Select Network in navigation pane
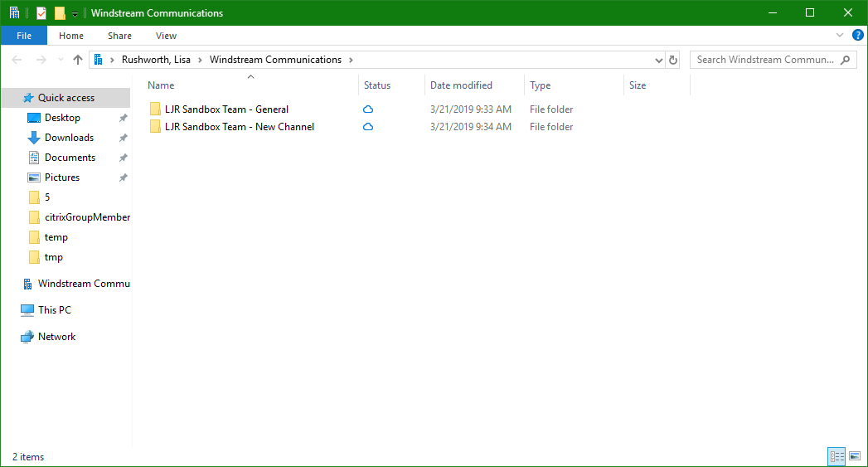The width and height of the screenshot is (868, 467). point(56,337)
